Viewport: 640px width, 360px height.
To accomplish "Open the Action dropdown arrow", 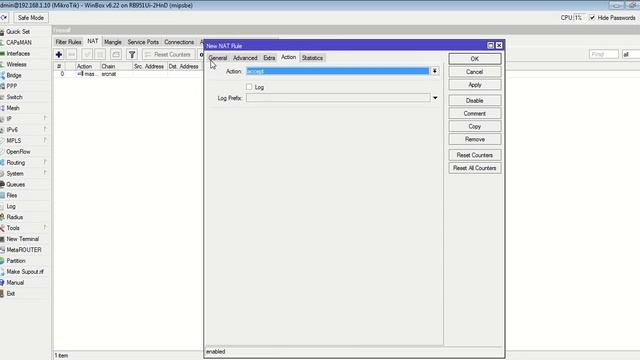I will [x=435, y=71].
